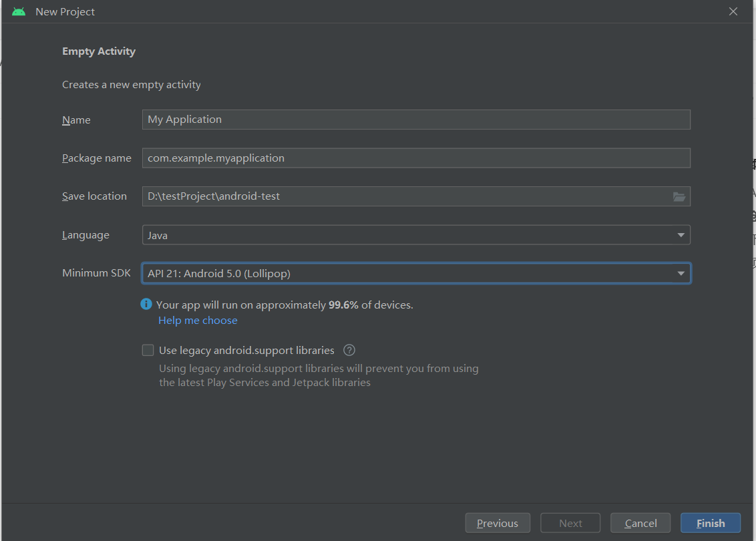756x541 pixels.
Task: Click the 99.6% of devices text
Action: (x=371, y=305)
